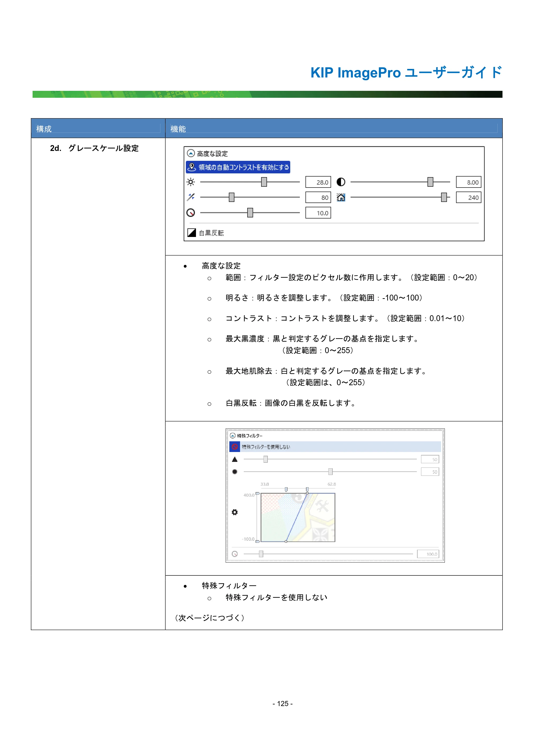Click the page number 125

coord(283,704)
